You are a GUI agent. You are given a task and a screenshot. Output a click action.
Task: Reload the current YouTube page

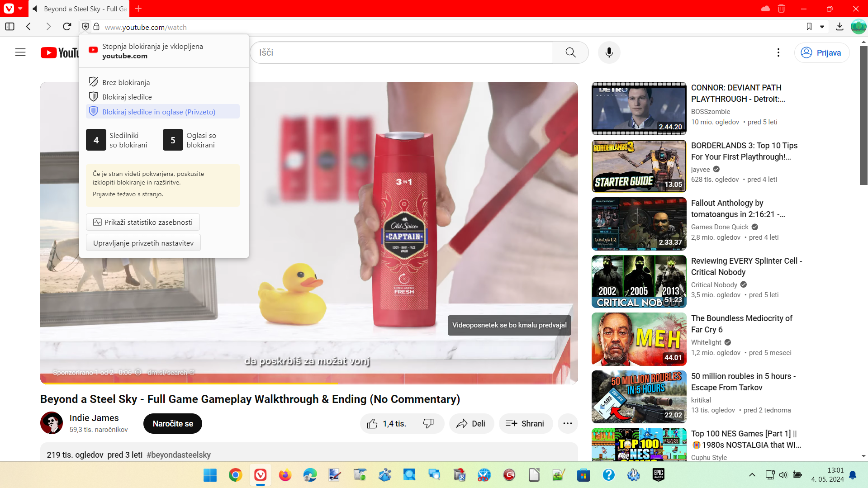[67, 27]
